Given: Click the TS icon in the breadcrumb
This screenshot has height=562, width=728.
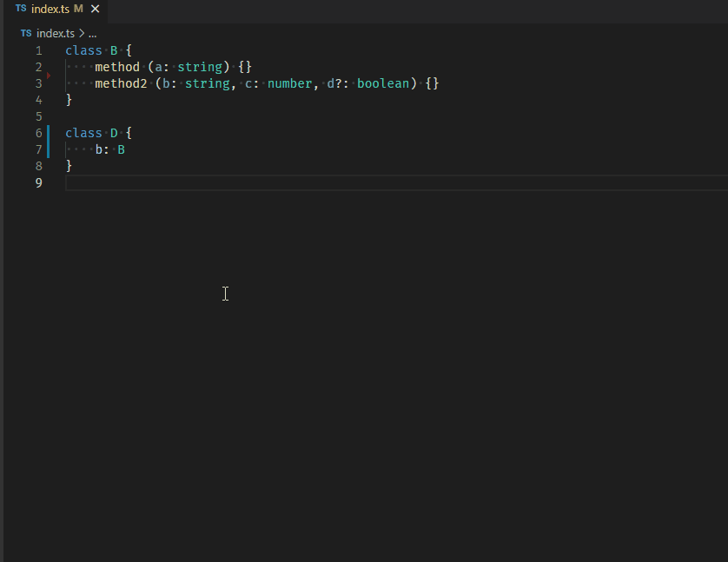Looking at the screenshot, I should [x=26, y=33].
